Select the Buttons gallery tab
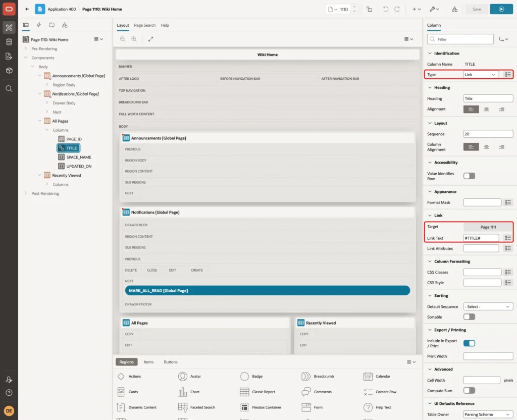This screenshot has width=517, height=420. [x=171, y=362]
